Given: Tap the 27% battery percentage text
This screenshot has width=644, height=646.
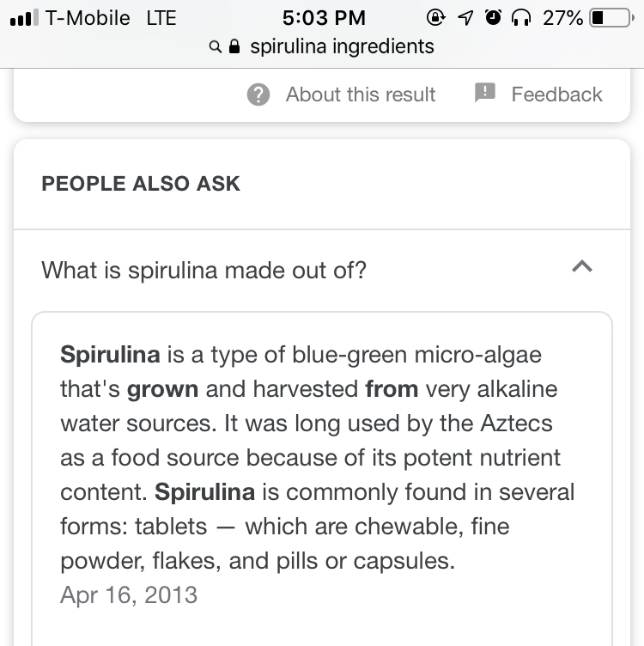Looking at the screenshot, I should 563,18.
